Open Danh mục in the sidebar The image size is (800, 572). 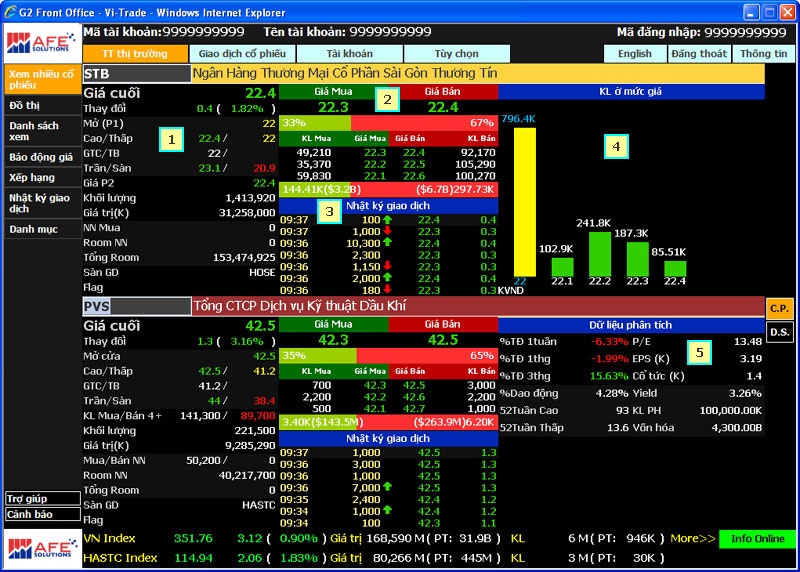click(42, 229)
